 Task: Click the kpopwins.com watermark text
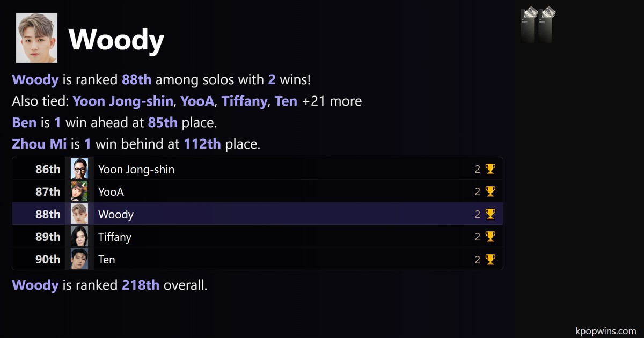pyautogui.click(x=605, y=331)
